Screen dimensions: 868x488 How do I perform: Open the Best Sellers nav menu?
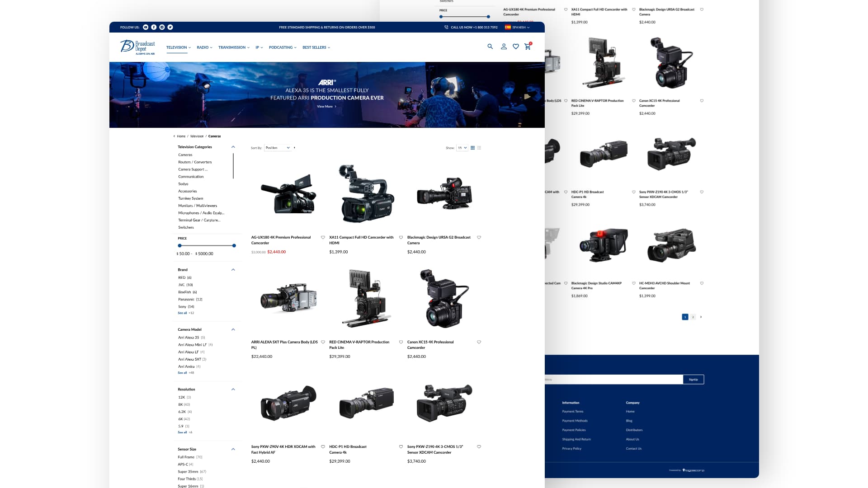click(x=316, y=47)
